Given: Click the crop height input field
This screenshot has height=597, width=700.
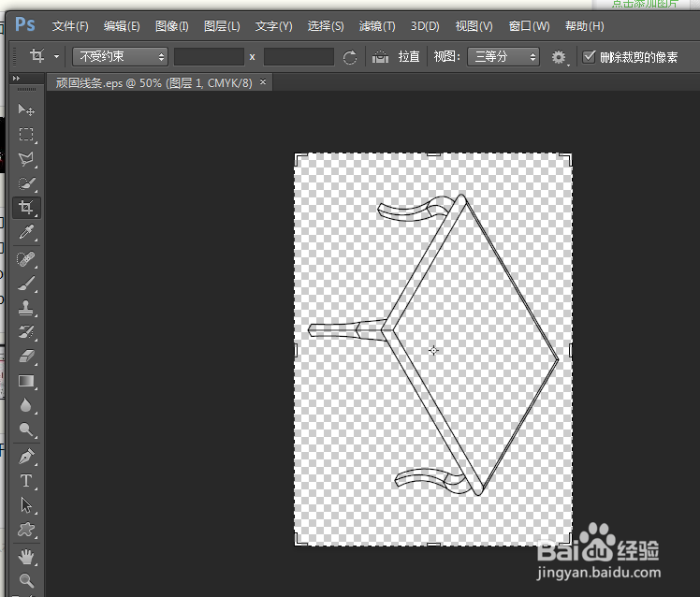Looking at the screenshot, I should click(299, 57).
